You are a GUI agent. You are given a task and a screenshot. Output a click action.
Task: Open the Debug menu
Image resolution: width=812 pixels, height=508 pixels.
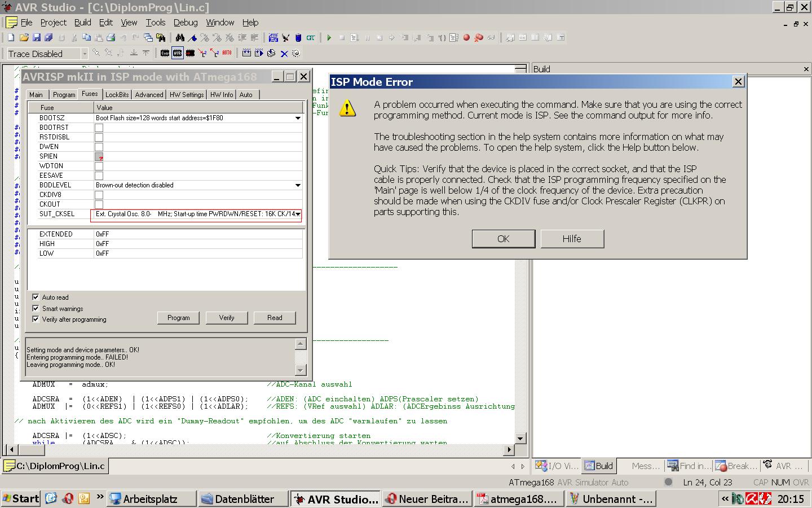(x=186, y=23)
